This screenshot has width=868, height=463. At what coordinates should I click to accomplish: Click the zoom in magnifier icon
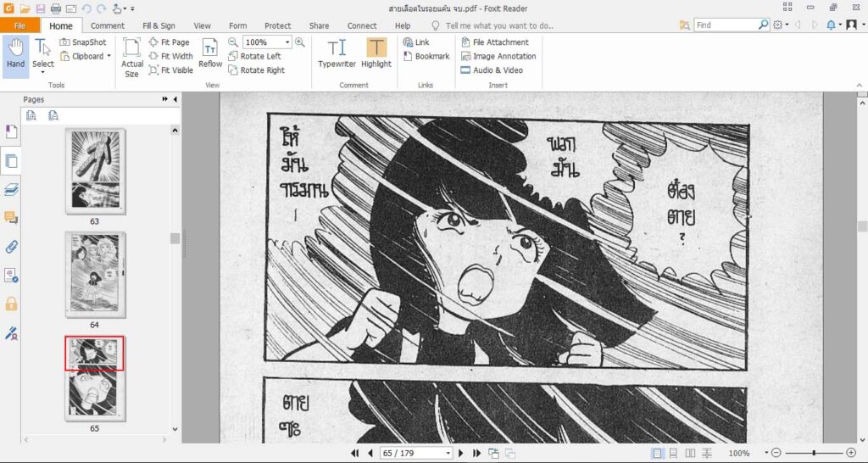pos(299,42)
